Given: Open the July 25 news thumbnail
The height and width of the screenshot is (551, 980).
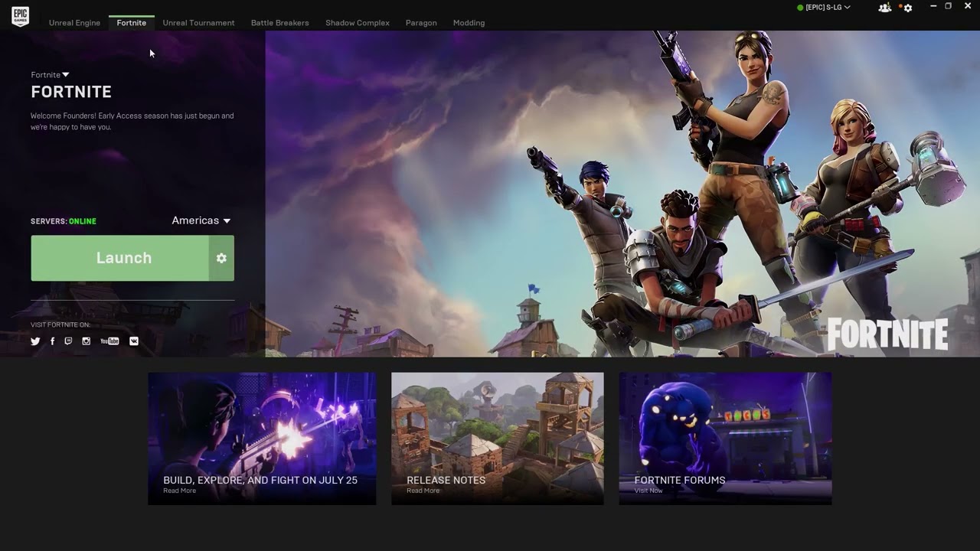Looking at the screenshot, I should coord(262,439).
